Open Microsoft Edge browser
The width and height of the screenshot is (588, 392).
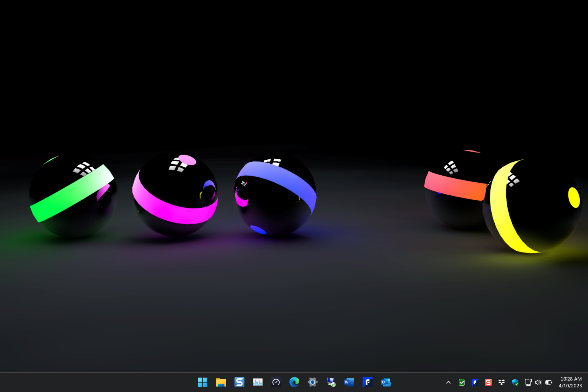(x=294, y=382)
